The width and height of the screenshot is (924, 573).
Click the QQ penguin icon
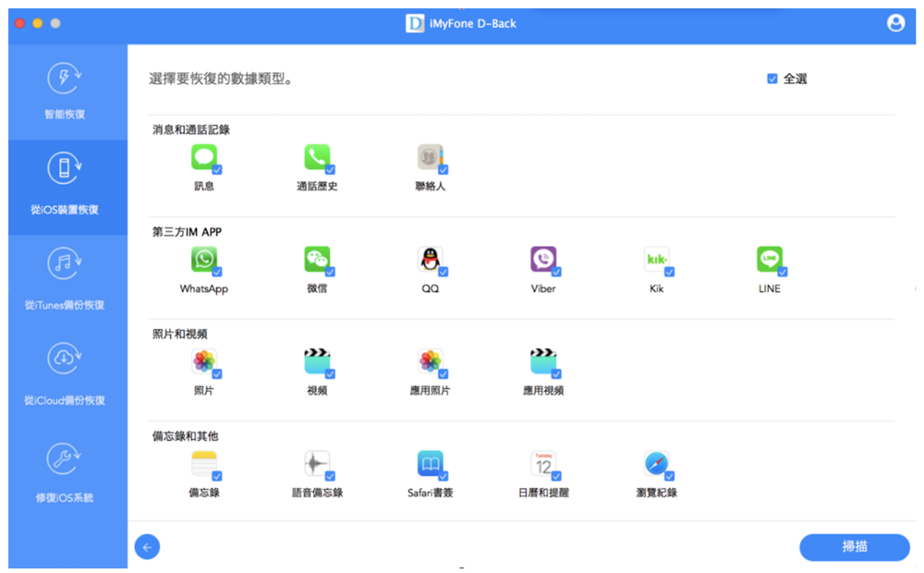(x=431, y=260)
